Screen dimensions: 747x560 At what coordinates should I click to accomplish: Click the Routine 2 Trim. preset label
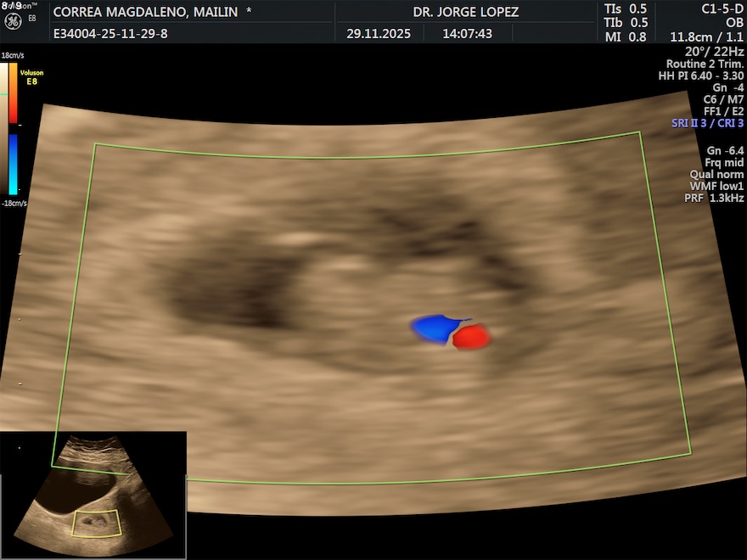(705, 64)
